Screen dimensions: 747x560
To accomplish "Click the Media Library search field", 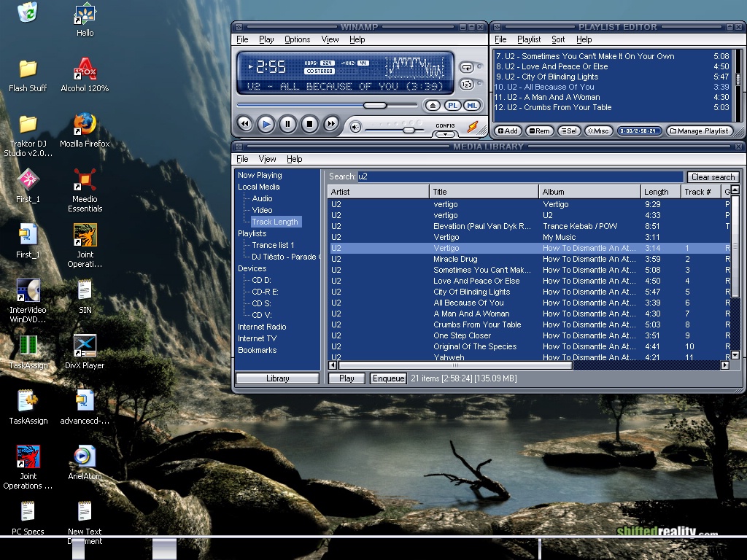I will tap(520, 176).
